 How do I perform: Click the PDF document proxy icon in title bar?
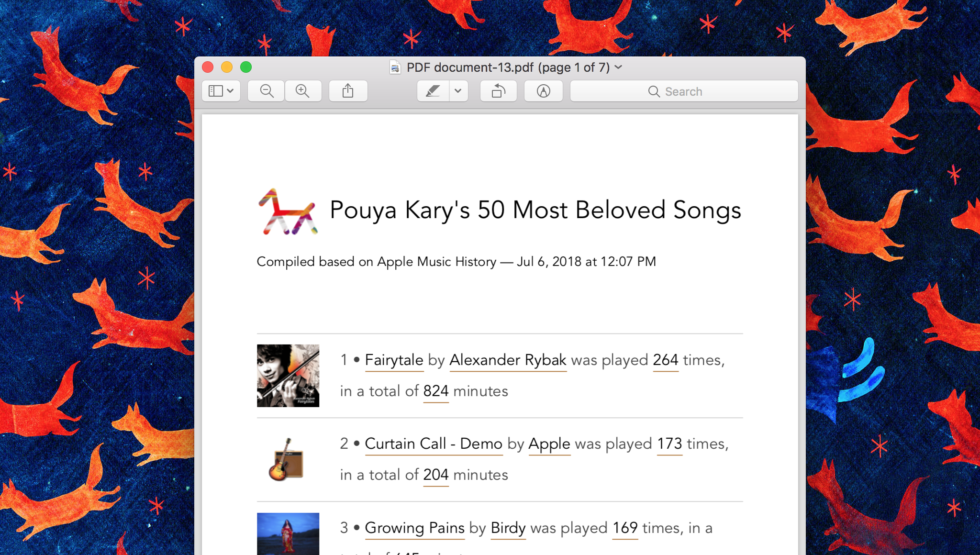[x=395, y=67]
